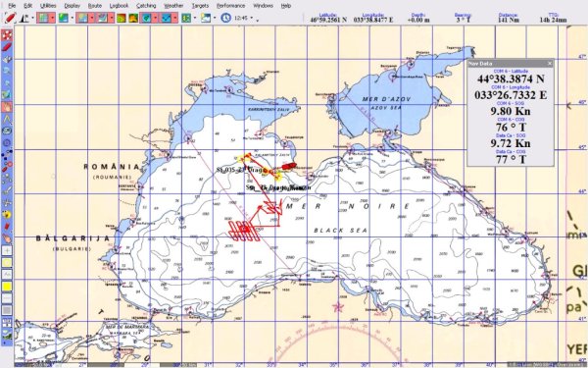
Task: Expand the weather overlay dropdown arrow
Action: coord(92,18)
